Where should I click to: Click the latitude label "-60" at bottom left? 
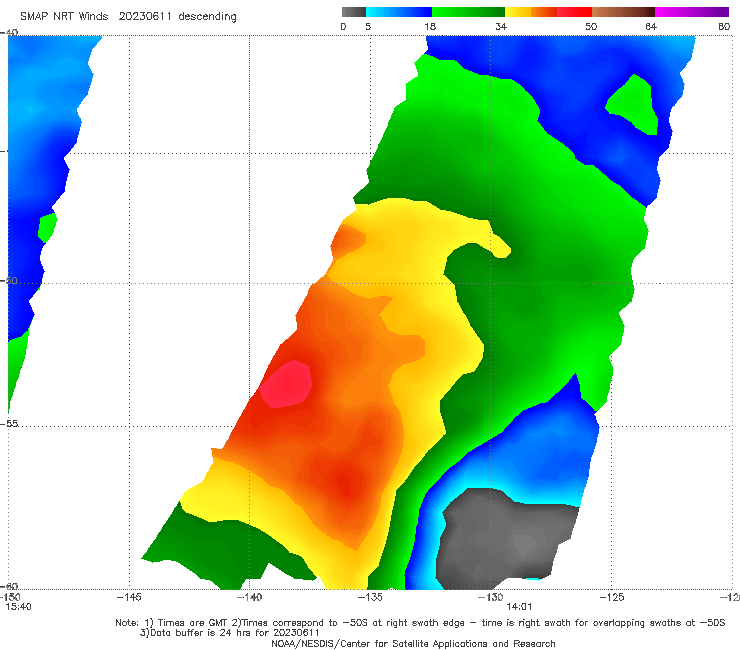click(x=9, y=586)
